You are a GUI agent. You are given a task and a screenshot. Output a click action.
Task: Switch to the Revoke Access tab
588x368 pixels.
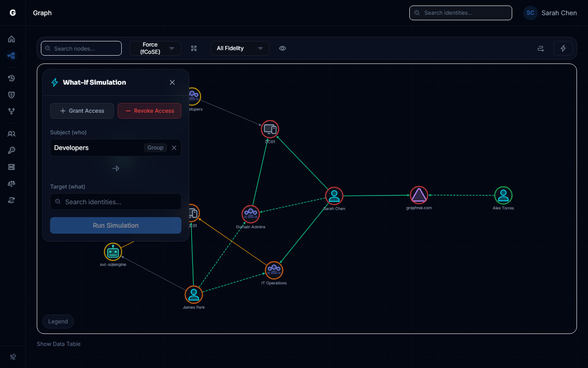[x=149, y=111]
